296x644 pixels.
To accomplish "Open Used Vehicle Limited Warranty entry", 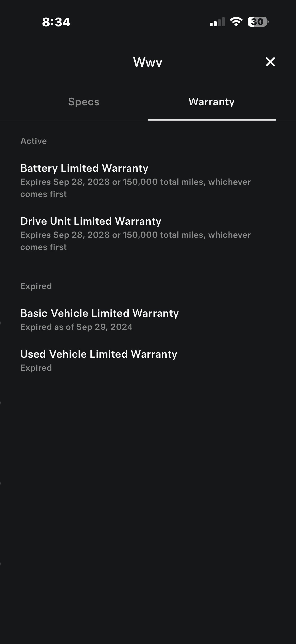I will point(99,354).
